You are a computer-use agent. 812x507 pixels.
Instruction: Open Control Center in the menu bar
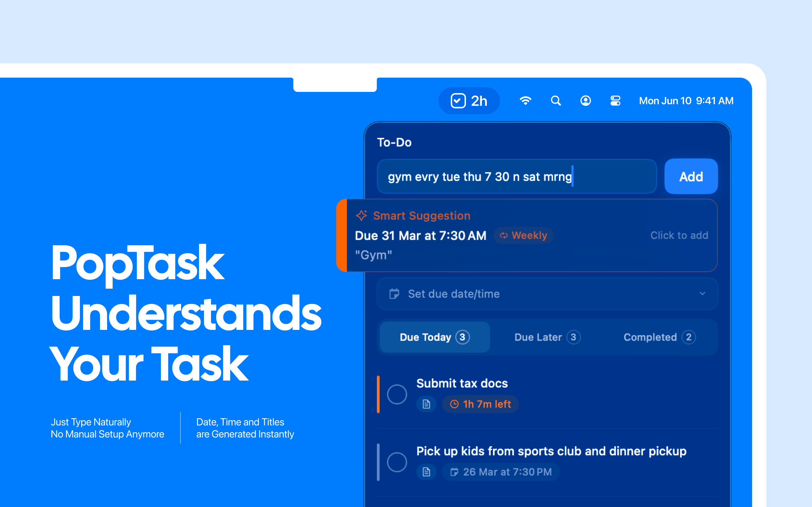point(615,100)
